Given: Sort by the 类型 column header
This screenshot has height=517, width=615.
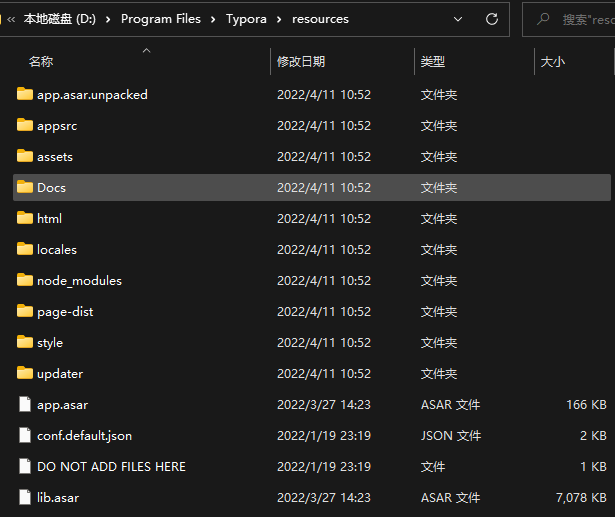Looking at the screenshot, I should pyautogui.click(x=433, y=62).
